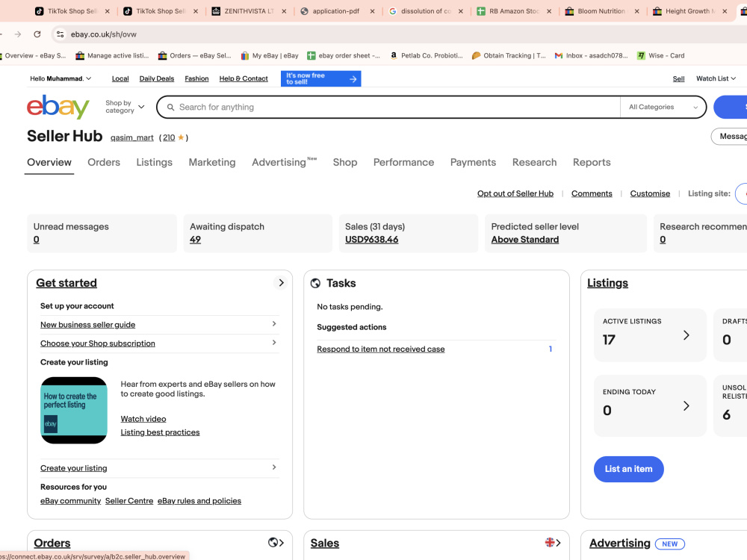The height and width of the screenshot is (560, 747).
Task: Open Ending Today chevron
Action: [686, 405]
